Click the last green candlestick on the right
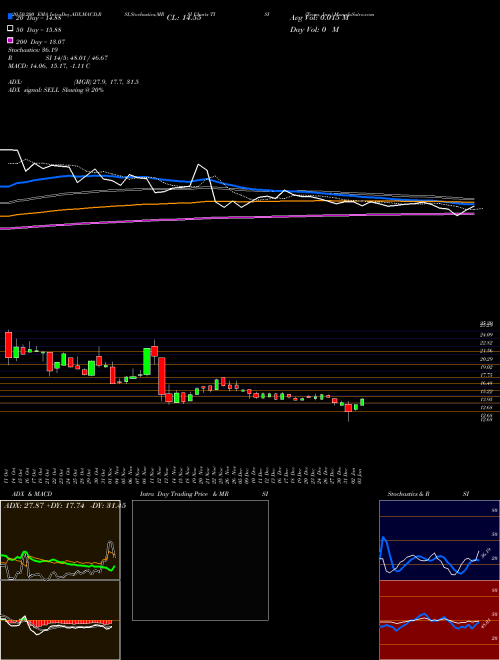Screen dimensions: 500x660 [362, 402]
